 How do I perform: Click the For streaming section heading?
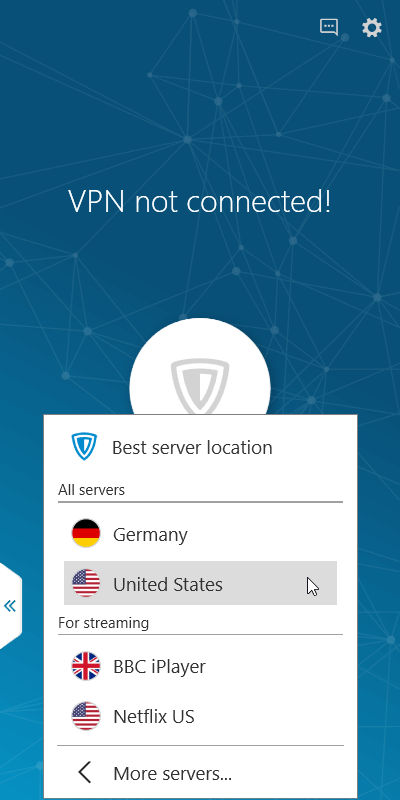[x=104, y=623]
